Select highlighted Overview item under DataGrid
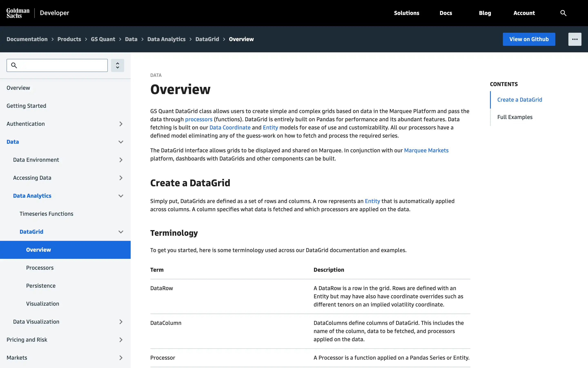The width and height of the screenshot is (588, 368). (65, 250)
